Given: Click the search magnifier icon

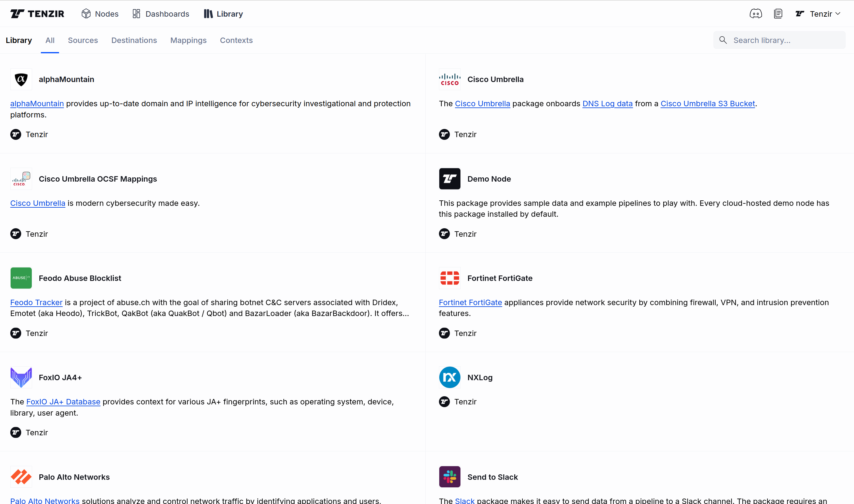Looking at the screenshot, I should click(x=723, y=41).
